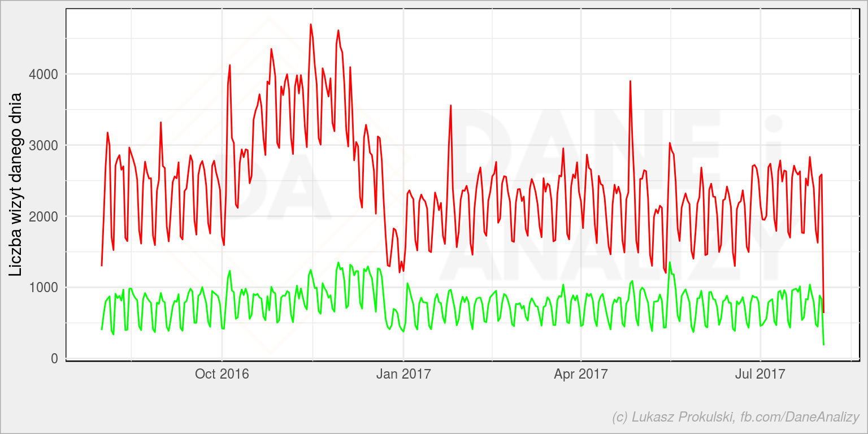This screenshot has height=434, width=868.
Task: Click the highest red line peak in November 2016
Action: click(311, 24)
